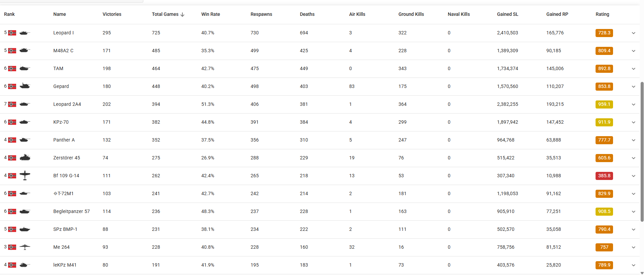Sort by the Rating column header
The width and height of the screenshot is (644, 275).
602,14
